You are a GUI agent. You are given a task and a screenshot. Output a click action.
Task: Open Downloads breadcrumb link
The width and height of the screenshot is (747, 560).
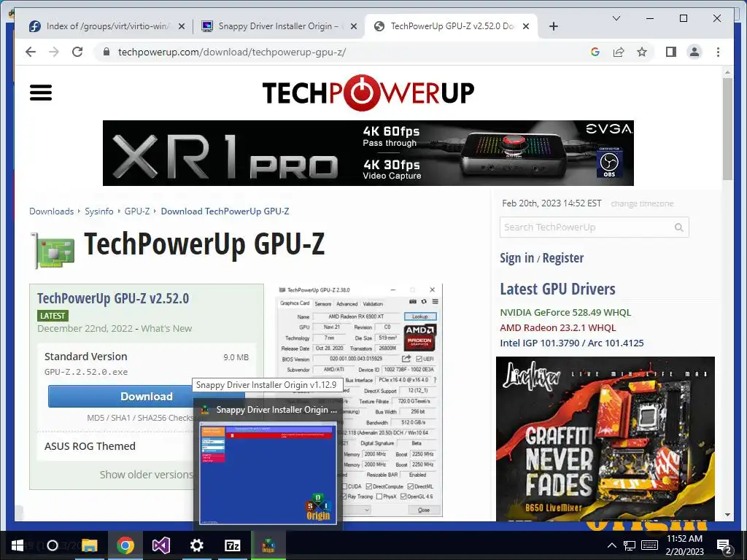(x=52, y=211)
